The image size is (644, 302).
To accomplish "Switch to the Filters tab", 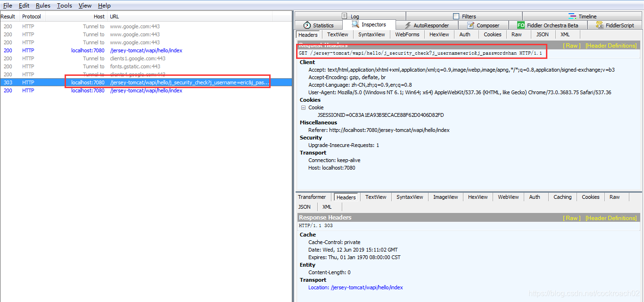I will tap(464, 16).
